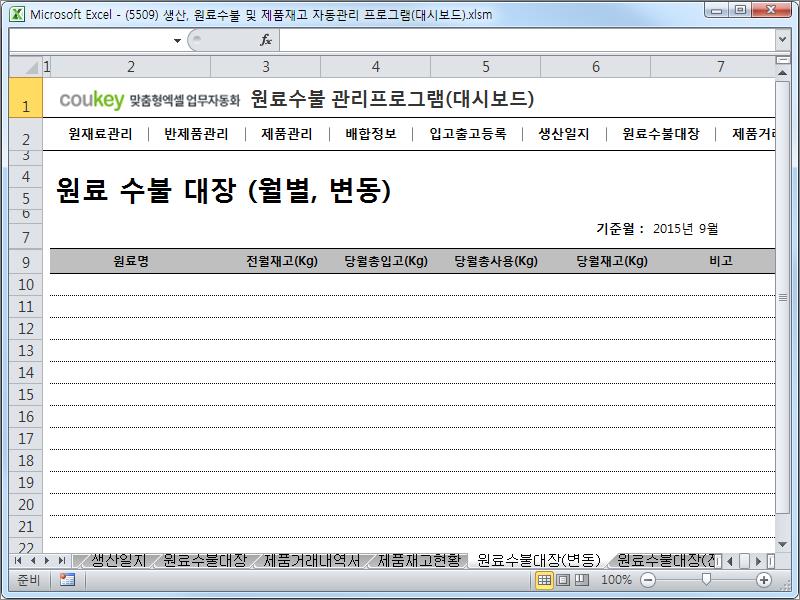Select column header 2
The image size is (800, 600).
[131, 66]
